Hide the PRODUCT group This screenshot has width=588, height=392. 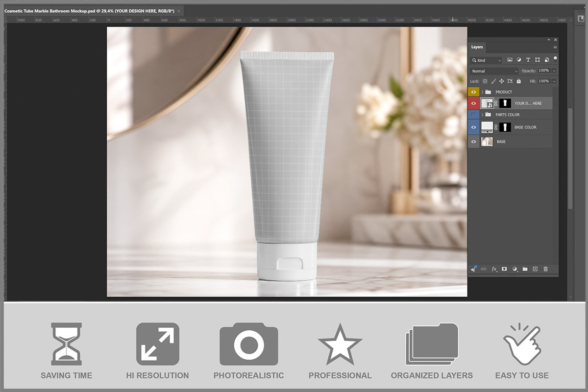pyautogui.click(x=473, y=92)
